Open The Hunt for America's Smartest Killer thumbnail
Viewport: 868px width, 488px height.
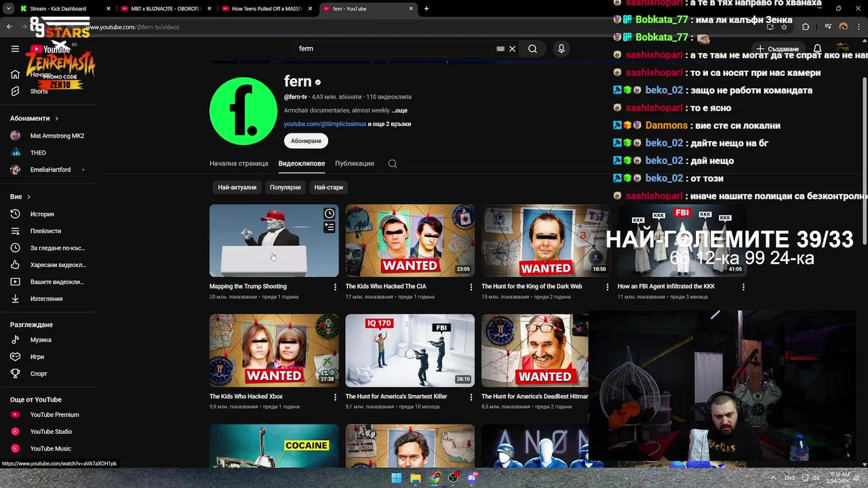tap(410, 350)
